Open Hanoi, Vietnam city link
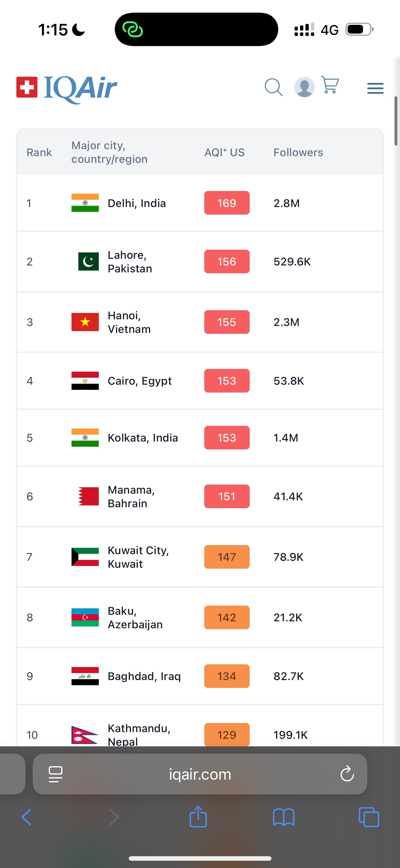Viewport: 400px width, 868px height. [x=129, y=322]
